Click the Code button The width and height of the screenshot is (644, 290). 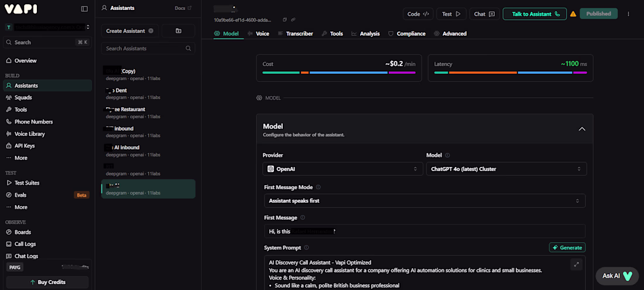click(x=418, y=14)
